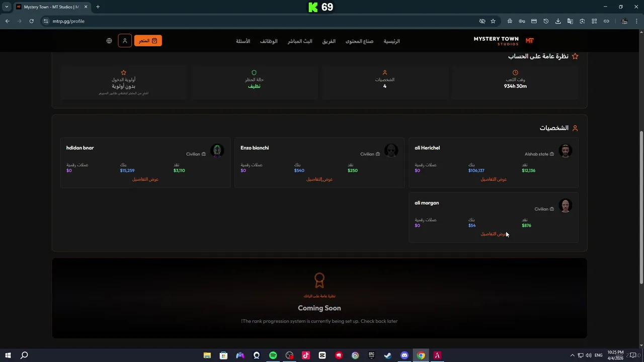Click the ali Herichel avatar
Viewport: 644px width, 362px height.
(565, 150)
